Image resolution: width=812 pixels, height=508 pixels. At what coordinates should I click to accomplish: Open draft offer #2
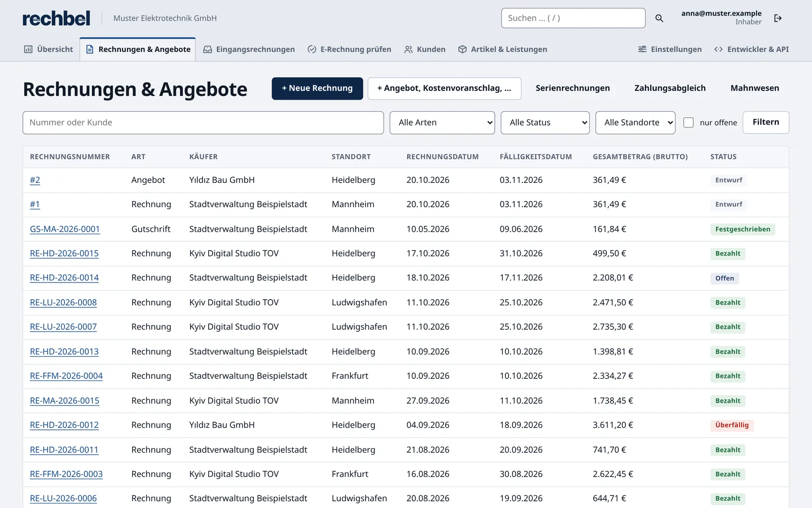coord(35,180)
